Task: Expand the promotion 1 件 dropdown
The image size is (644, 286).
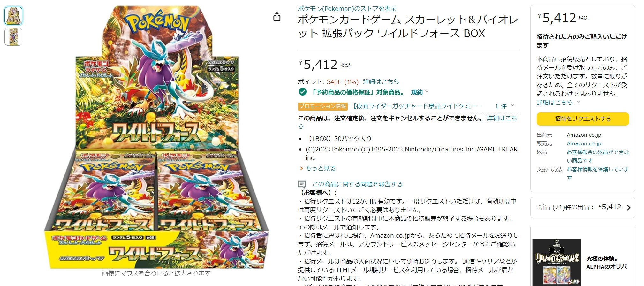Action: (504, 106)
